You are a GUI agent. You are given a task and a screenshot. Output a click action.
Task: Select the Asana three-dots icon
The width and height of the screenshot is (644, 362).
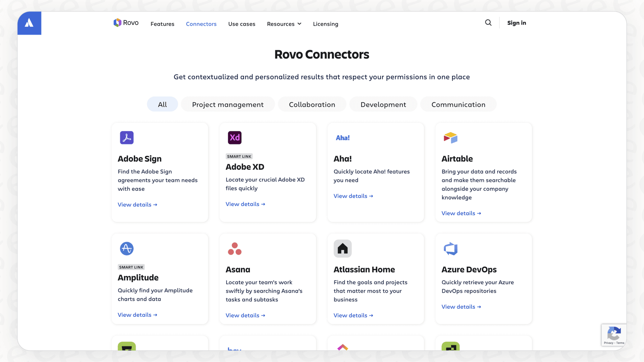point(235,248)
